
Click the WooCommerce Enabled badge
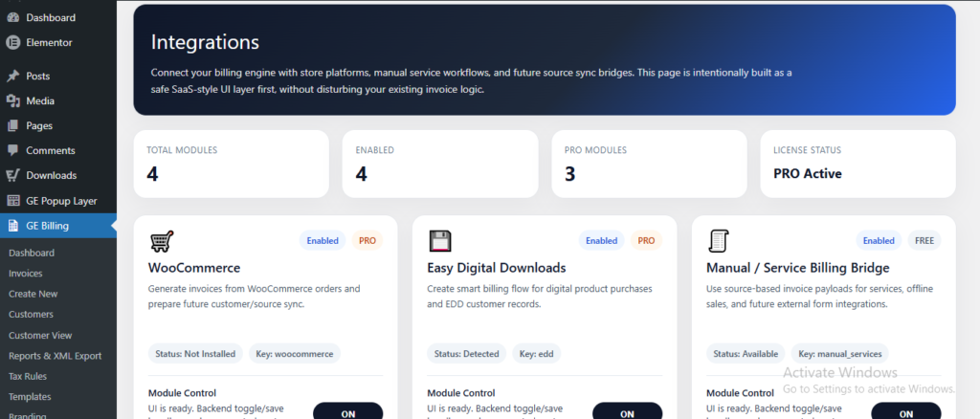point(323,240)
